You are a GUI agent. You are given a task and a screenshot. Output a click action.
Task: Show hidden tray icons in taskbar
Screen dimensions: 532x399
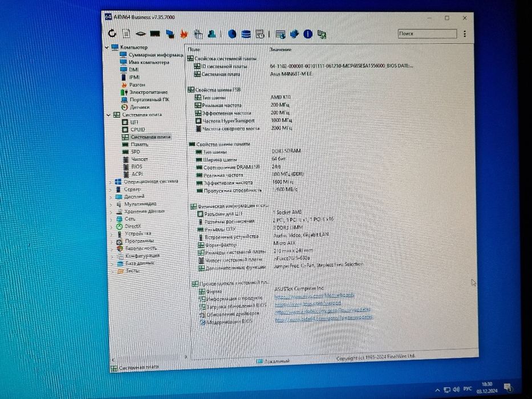click(x=437, y=390)
